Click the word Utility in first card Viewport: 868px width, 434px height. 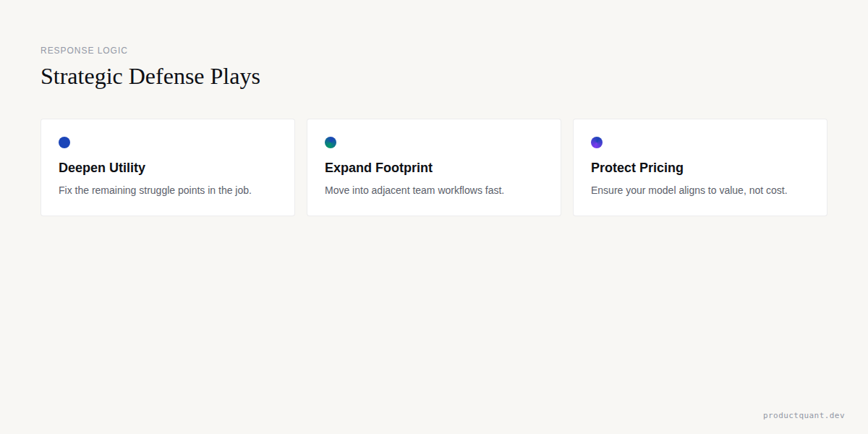(127, 168)
